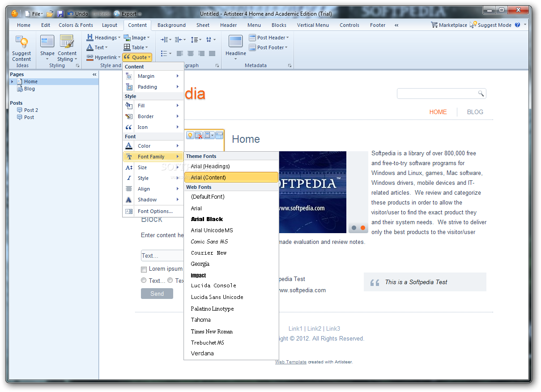
Task: Click the Send button
Action: 157,294
